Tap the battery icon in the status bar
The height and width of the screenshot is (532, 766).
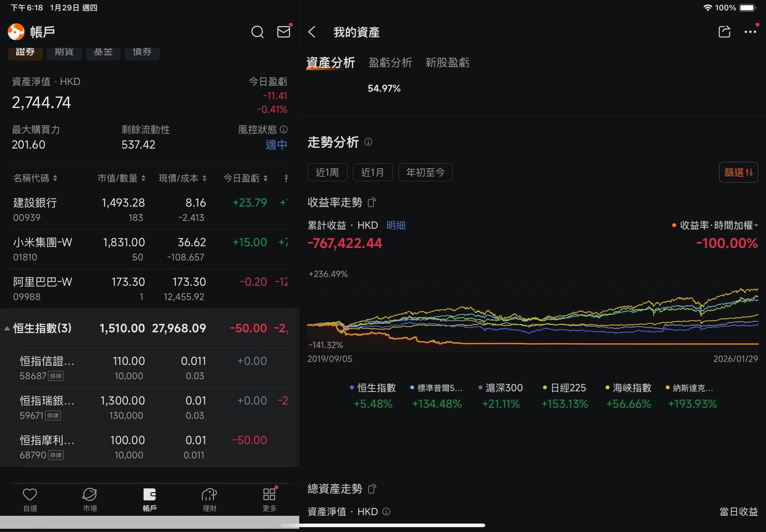pyautogui.click(x=748, y=8)
